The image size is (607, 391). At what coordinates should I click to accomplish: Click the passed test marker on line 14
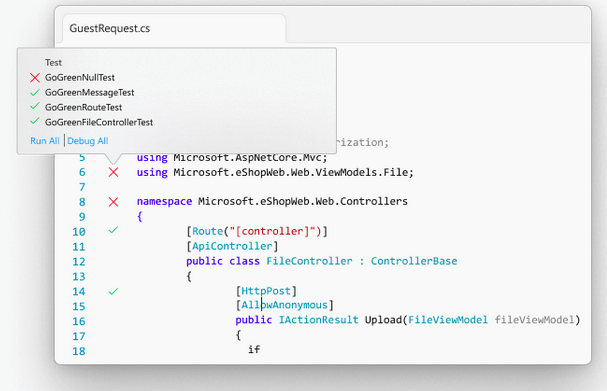pos(113,291)
